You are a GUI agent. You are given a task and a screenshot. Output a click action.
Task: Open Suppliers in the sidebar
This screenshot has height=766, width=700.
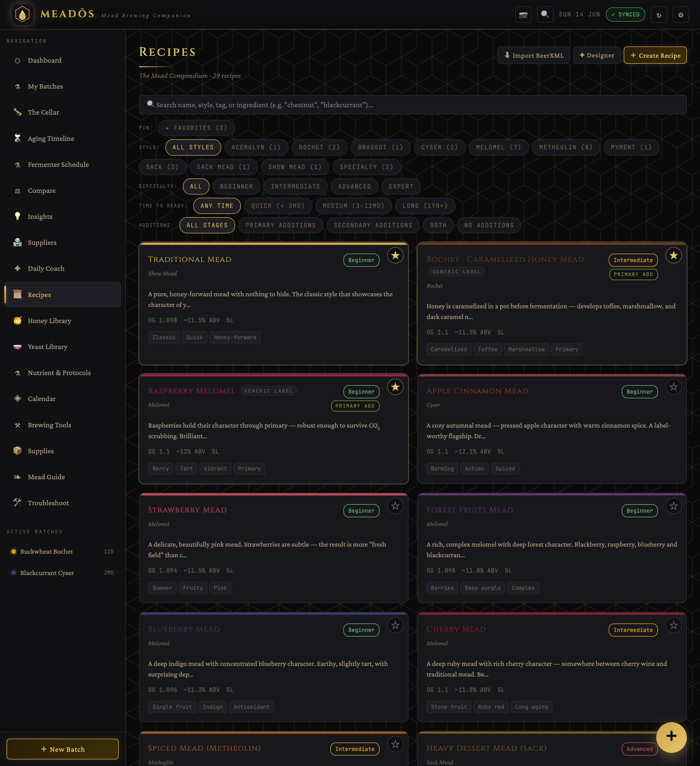pos(62,242)
